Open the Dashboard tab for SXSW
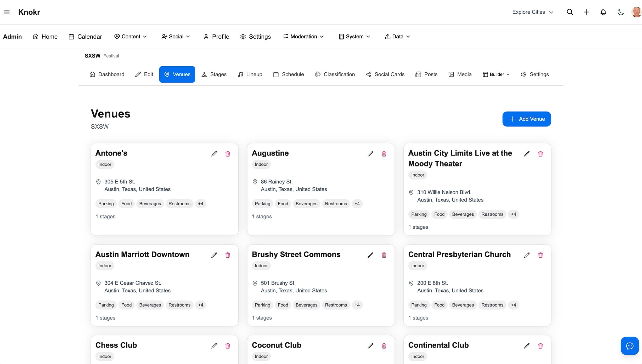 (x=107, y=74)
